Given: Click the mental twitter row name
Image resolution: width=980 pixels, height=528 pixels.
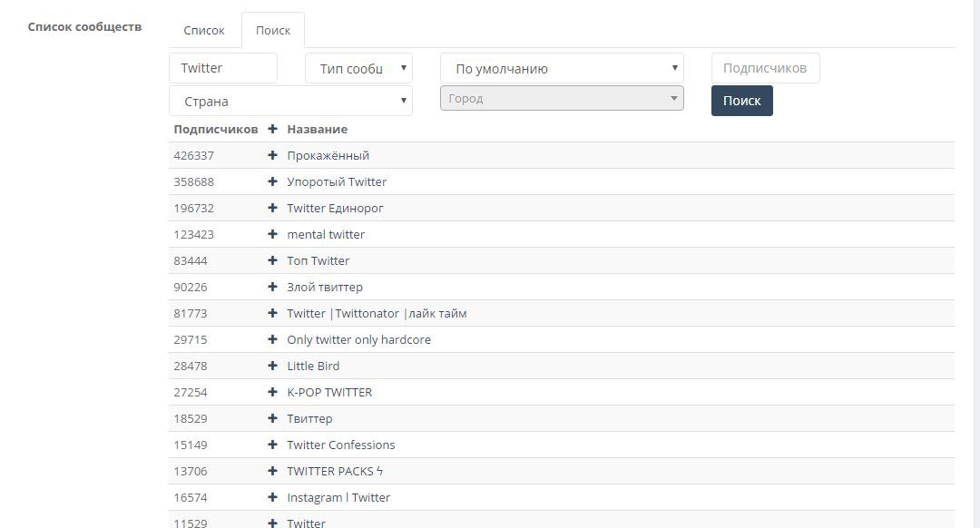Looking at the screenshot, I should 326,234.
